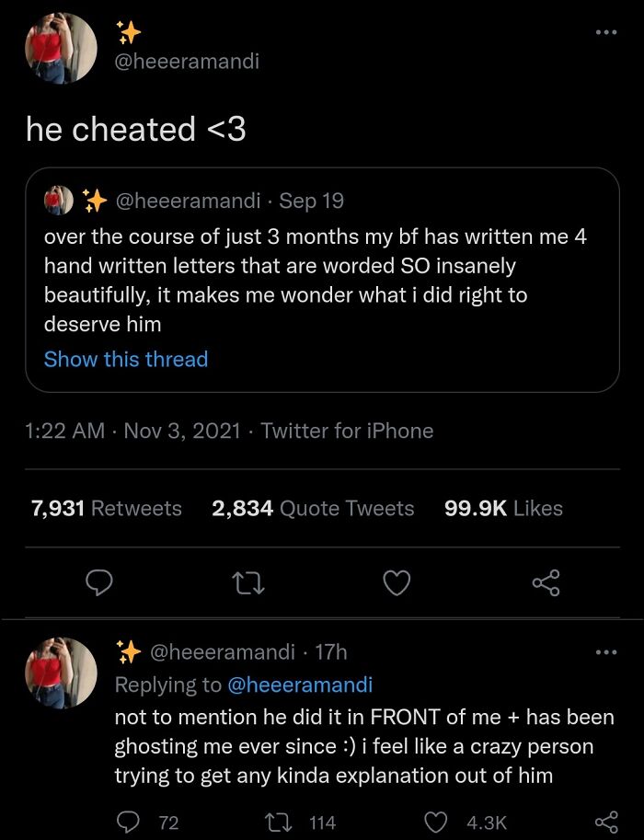Screen dimensions: 644x840
Task: Open the 'Twitter for iPhone' source label
Action: pos(347,431)
